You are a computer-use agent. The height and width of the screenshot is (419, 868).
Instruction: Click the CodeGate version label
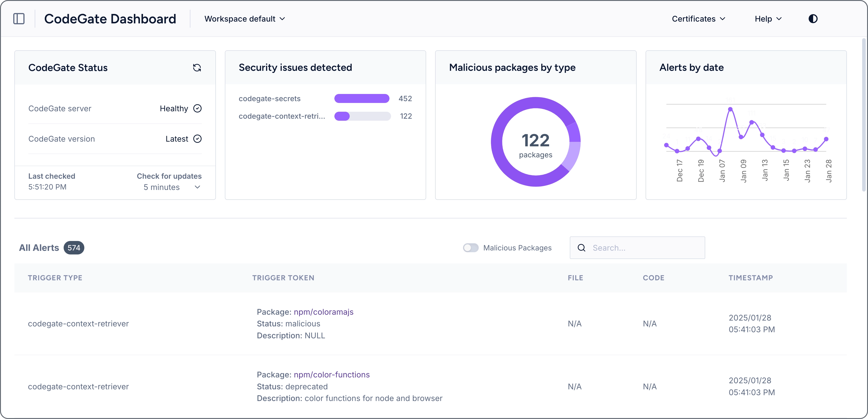pos(61,139)
